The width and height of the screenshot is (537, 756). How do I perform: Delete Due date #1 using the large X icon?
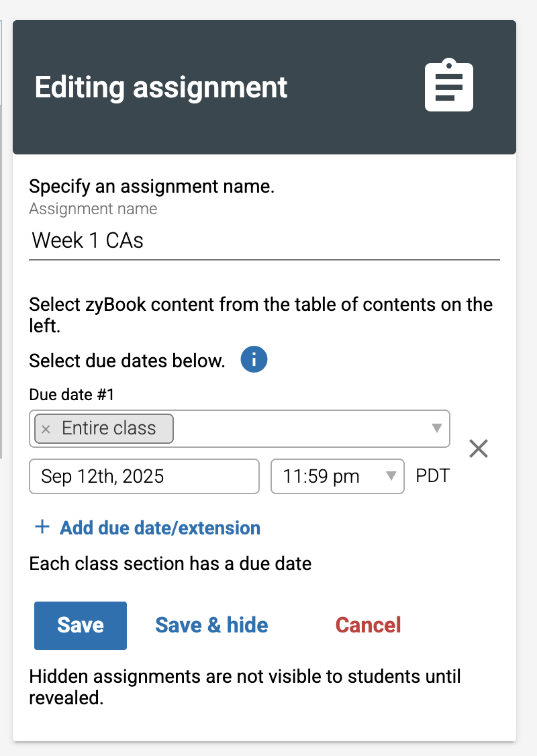pyautogui.click(x=479, y=448)
